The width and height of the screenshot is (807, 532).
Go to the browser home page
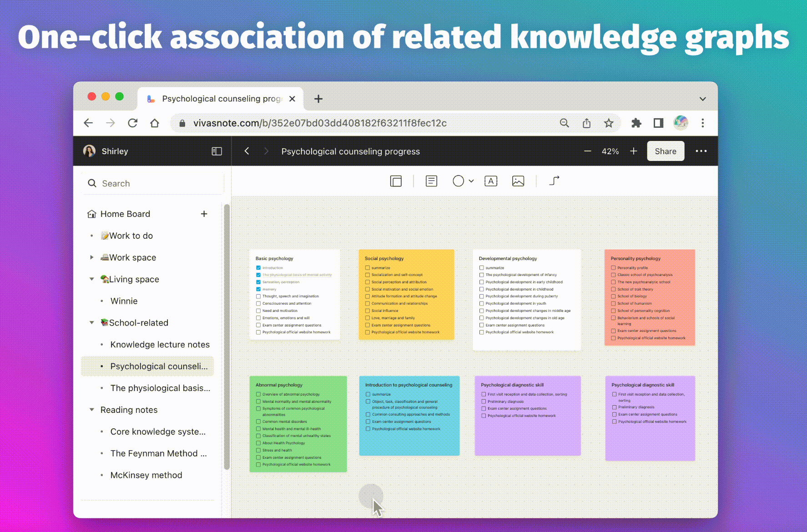(155, 123)
